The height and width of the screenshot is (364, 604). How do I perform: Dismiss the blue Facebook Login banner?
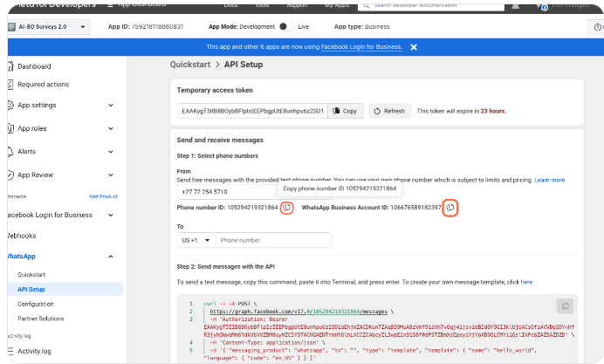coord(414,47)
